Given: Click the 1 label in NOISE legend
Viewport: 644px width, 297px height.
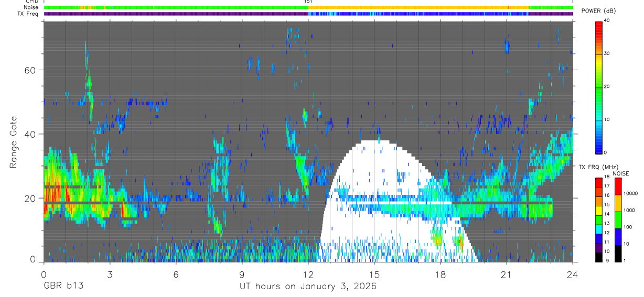Looking at the screenshot, I should point(624,260).
